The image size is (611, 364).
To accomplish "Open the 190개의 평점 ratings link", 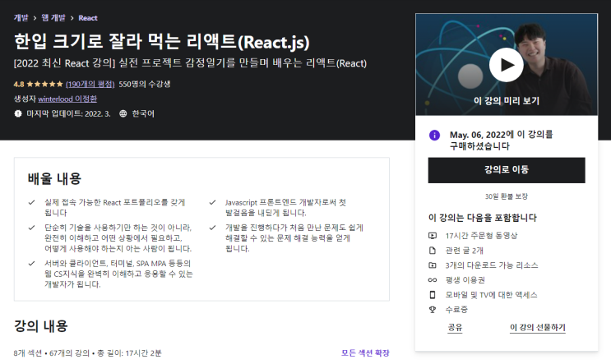I will 90,84.
